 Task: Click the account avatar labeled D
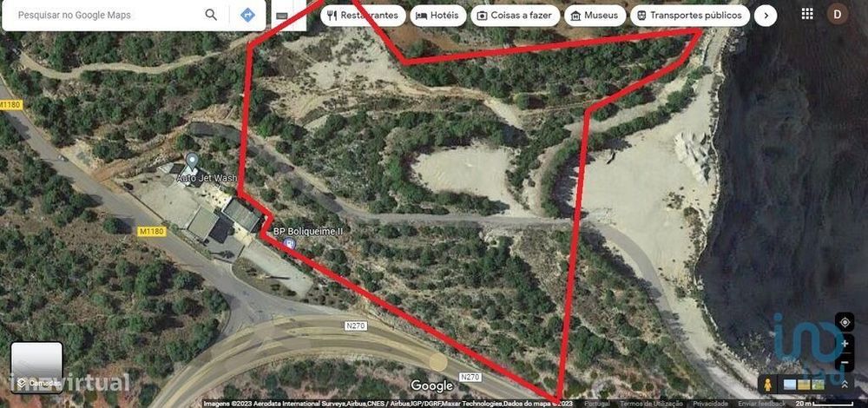pyautogui.click(x=837, y=15)
